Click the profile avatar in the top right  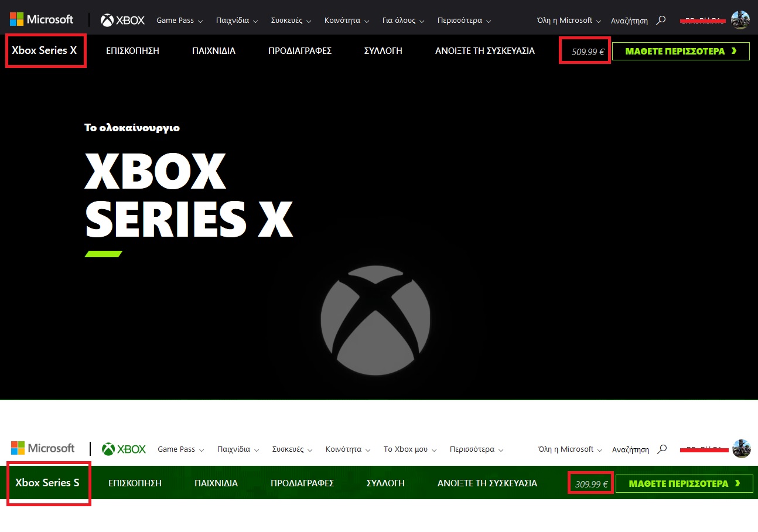740,19
